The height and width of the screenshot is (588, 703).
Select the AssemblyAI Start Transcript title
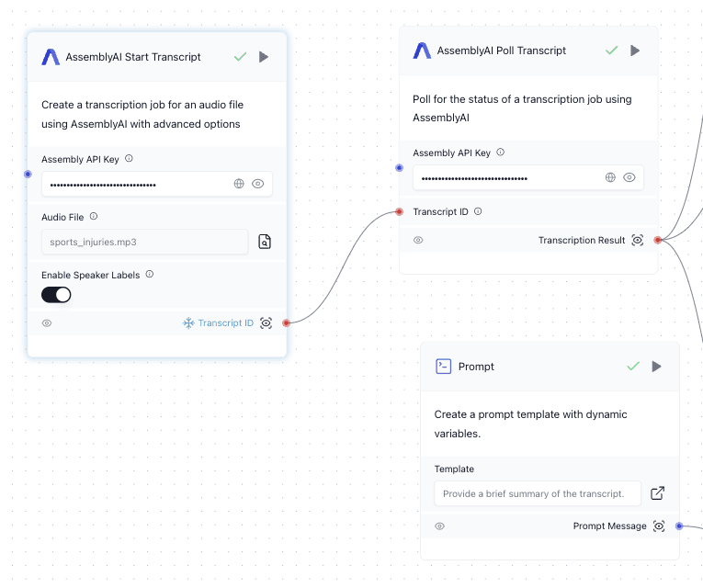pos(133,57)
